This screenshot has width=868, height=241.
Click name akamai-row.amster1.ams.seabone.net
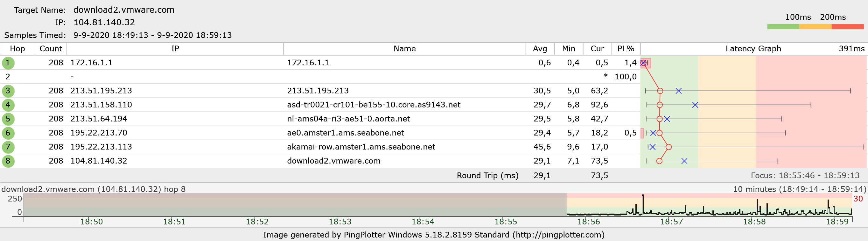(x=361, y=147)
